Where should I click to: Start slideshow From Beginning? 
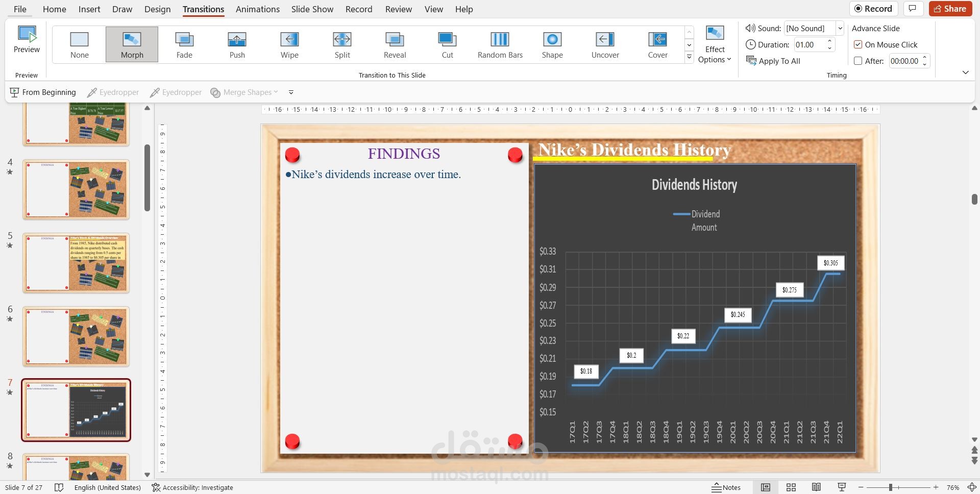click(43, 92)
